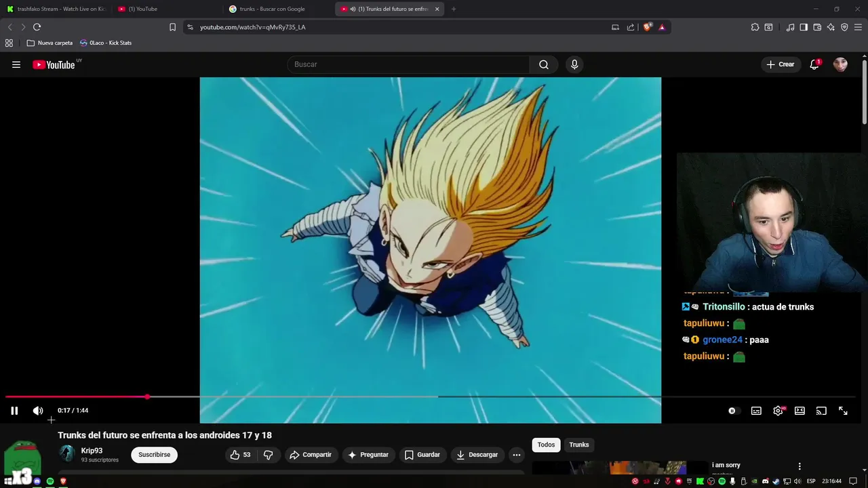The width and height of the screenshot is (868, 488).
Task: Open a new browser tab
Action: (454, 9)
